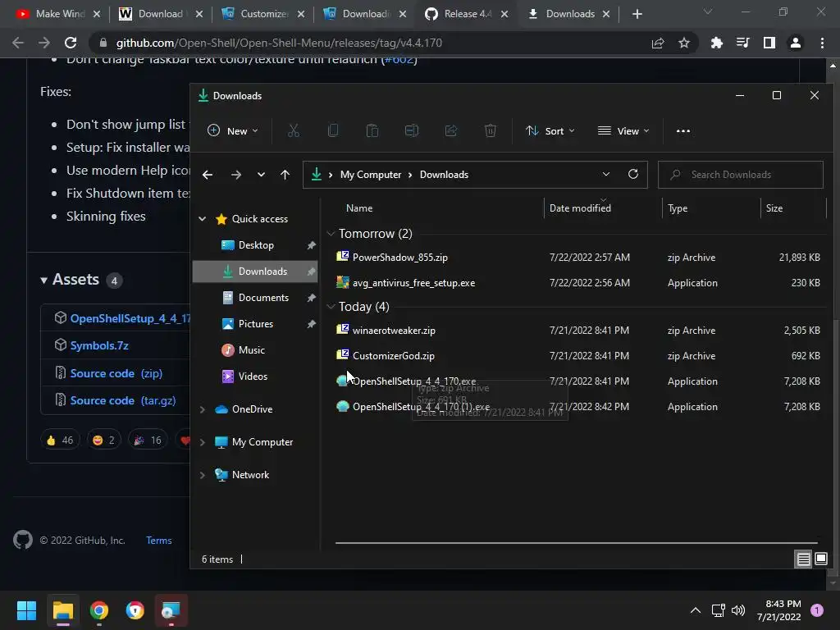Click the Cut scissors icon in Explorer toolbar

pyautogui.click(x=293, y=130)
